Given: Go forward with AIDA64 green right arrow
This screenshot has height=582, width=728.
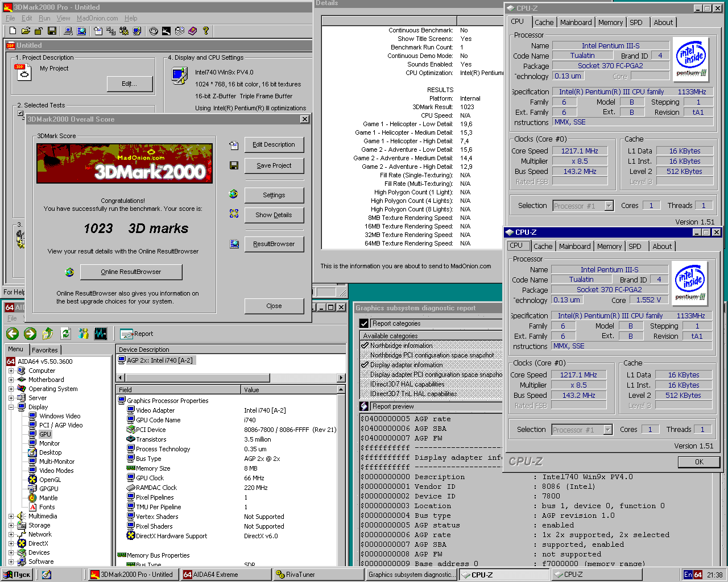Looking at the screenshot, I should (x=30, y=334).
